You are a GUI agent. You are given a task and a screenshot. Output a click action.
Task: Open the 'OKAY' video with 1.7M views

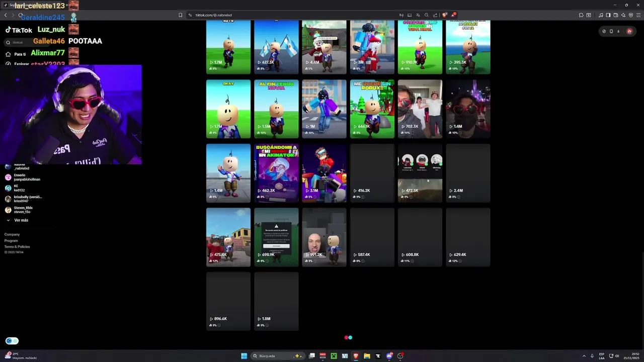(228, 109)
